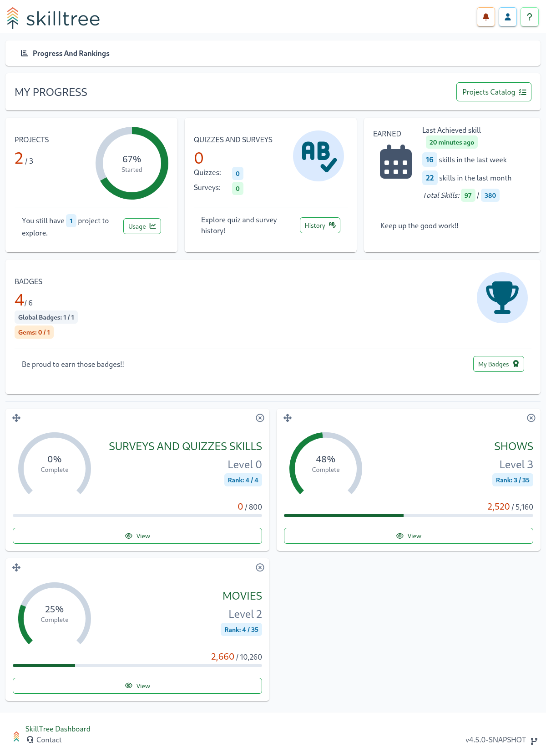546x756 pixels.
Task: Click the Rank: 4 / 4 badge
Action: 243,480
